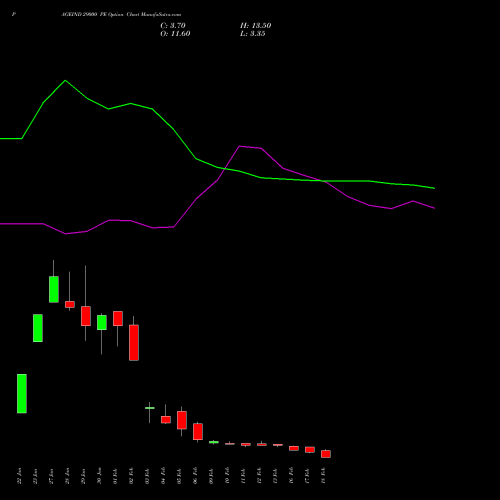Select the 06 Feb date label
The height and width of the screenshot is (500, 500).
[195, 476]
